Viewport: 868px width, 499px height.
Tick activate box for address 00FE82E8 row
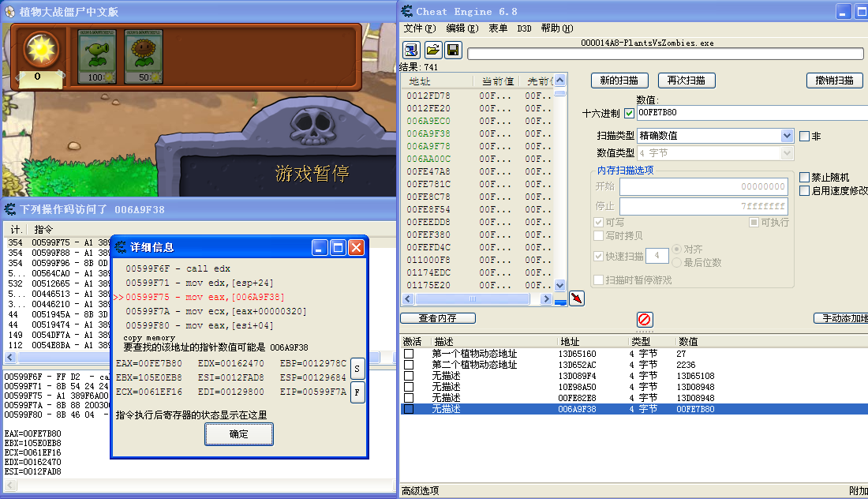tap(409, 398)
